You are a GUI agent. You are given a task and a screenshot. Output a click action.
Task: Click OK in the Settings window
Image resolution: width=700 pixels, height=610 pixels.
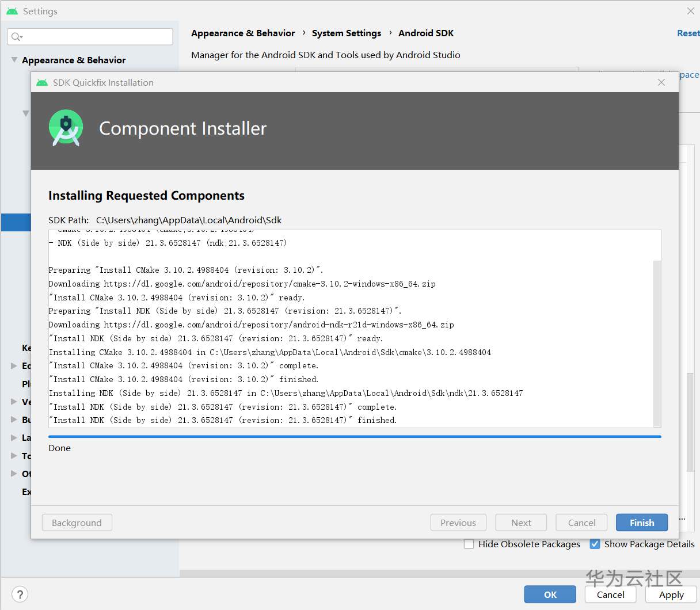[x=550, y=594]
